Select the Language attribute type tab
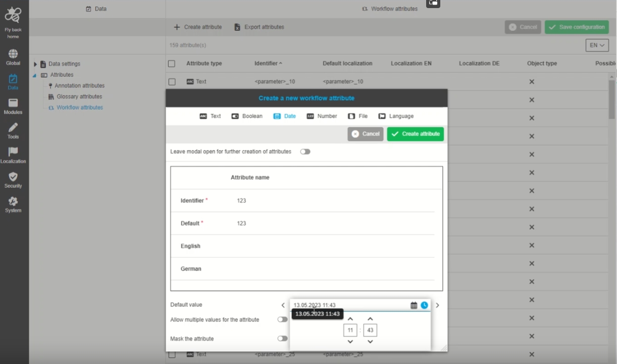Image resolution: width=617 pixels, height=364 pixels. (x=396, y=116)
